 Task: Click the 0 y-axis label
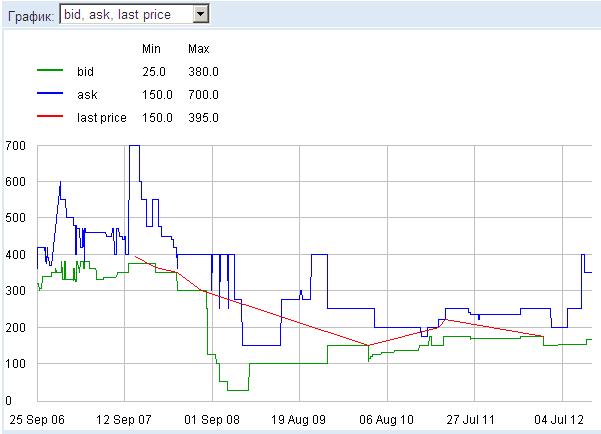point(8,401)
